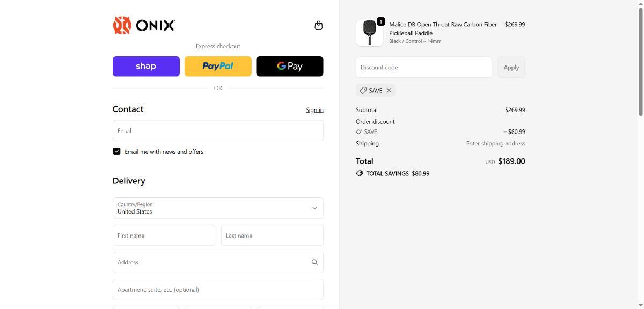Click the page vertical scrollbar thumb
Screen dimensions: 644x309
pos(640,59)
